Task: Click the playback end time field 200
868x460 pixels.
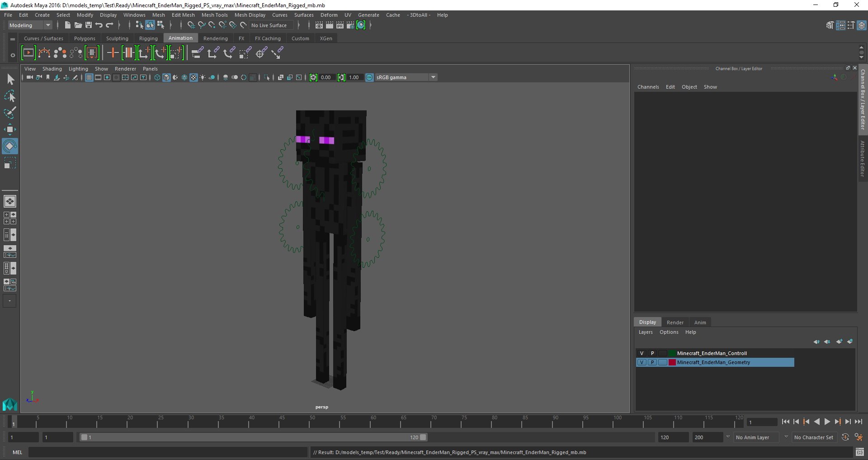Action: click(708, 437)
